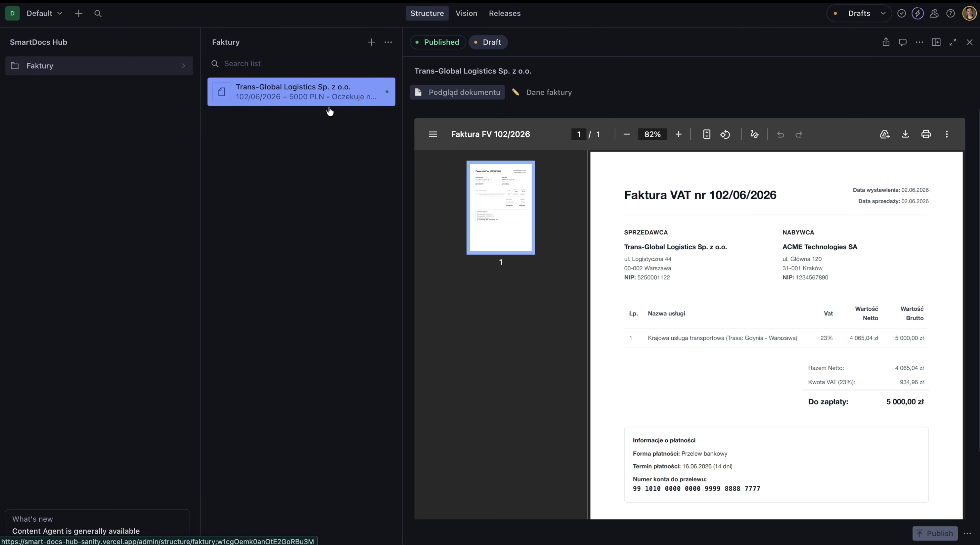Click the fit to page icon
Image resolution: width=980 pixels, height=545 pixels.
[707, 134]
